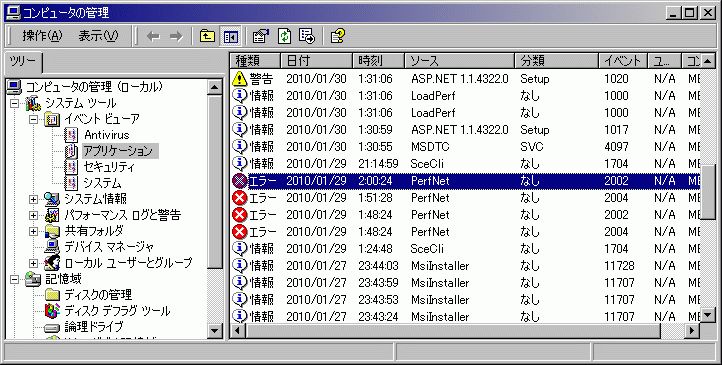This screenshot has height=365, width=722.
Task: Click the Up one level folder icon
Action: [x=207, y=36]
